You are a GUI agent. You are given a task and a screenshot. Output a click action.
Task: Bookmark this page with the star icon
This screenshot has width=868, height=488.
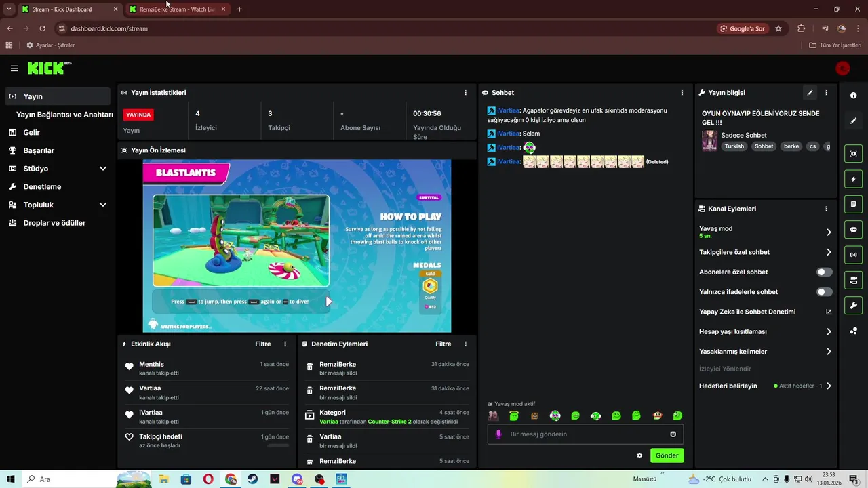tap(778, 28)
